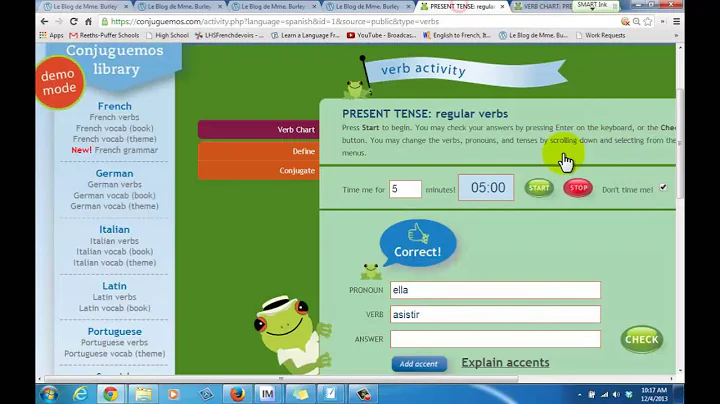720x404 pixels.
Task: Show hidden system tray icons
Action: (579, 394)
